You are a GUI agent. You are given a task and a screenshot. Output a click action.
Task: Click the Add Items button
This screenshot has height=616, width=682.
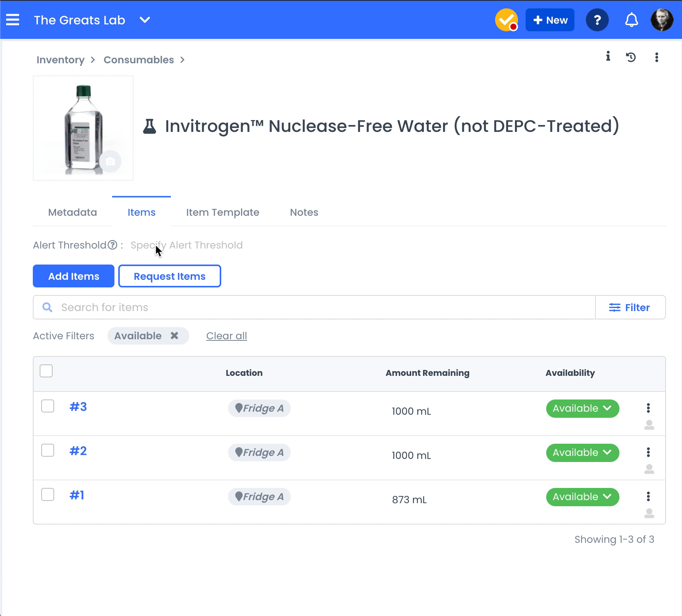(x=74, y=276)
